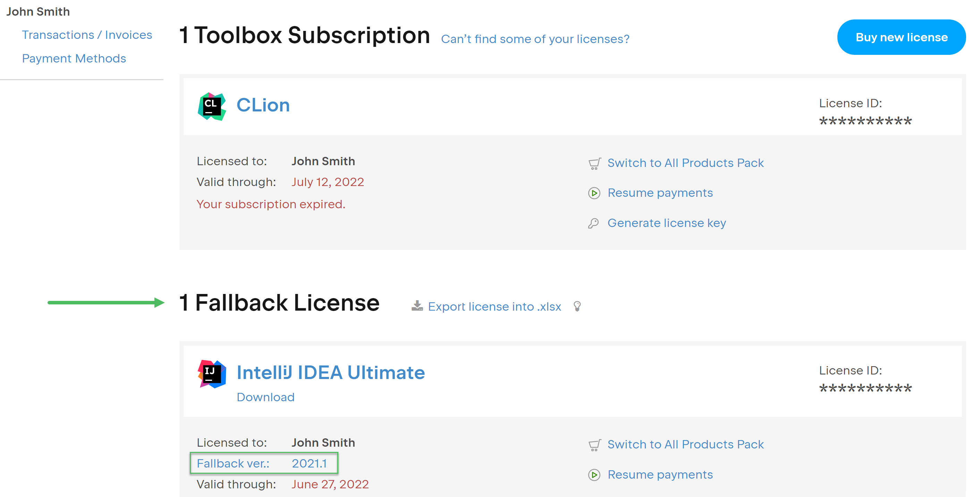Open Transactions / Invoices page
This screenshot has width=980, height=497.
pyautogui.click(x=87, y=35)
